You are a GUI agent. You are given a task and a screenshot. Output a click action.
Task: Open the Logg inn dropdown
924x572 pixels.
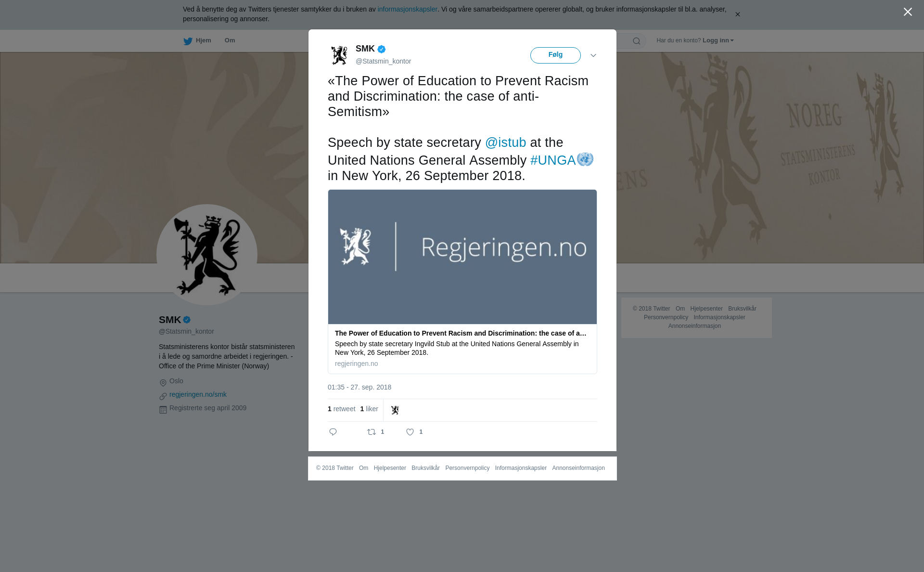pyautogui.click(x=718, y=40)
